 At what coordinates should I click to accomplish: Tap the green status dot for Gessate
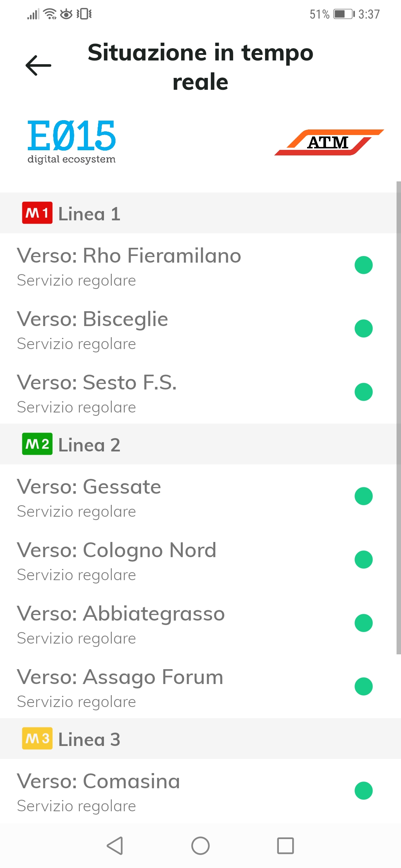click(x=363, y=496)
